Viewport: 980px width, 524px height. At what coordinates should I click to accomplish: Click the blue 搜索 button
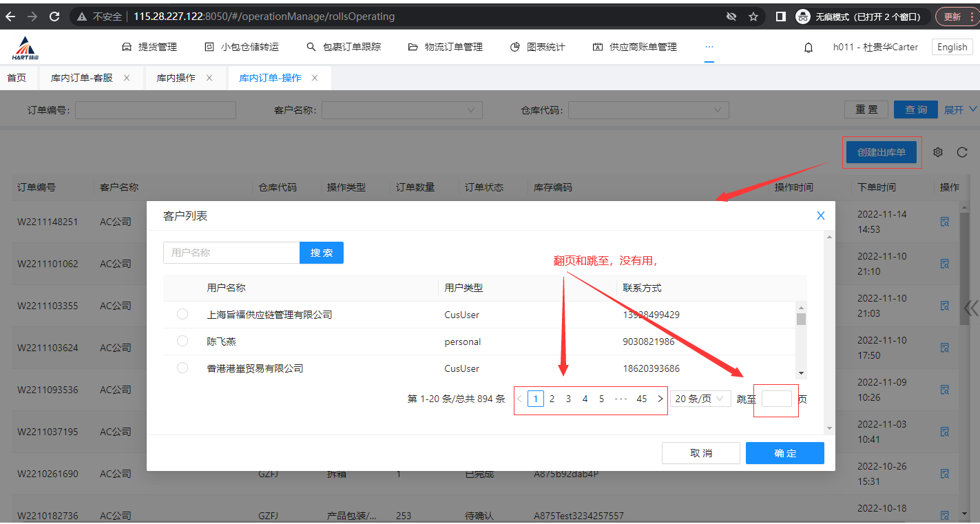point(321,253)
